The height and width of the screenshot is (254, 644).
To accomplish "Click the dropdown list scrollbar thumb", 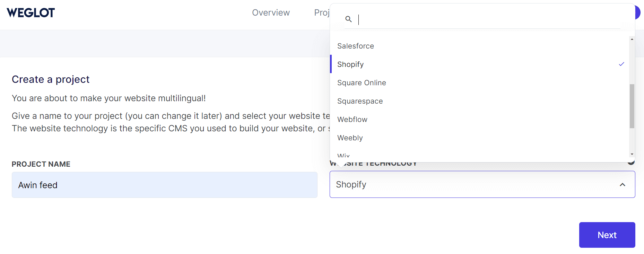I will [632, 106].
